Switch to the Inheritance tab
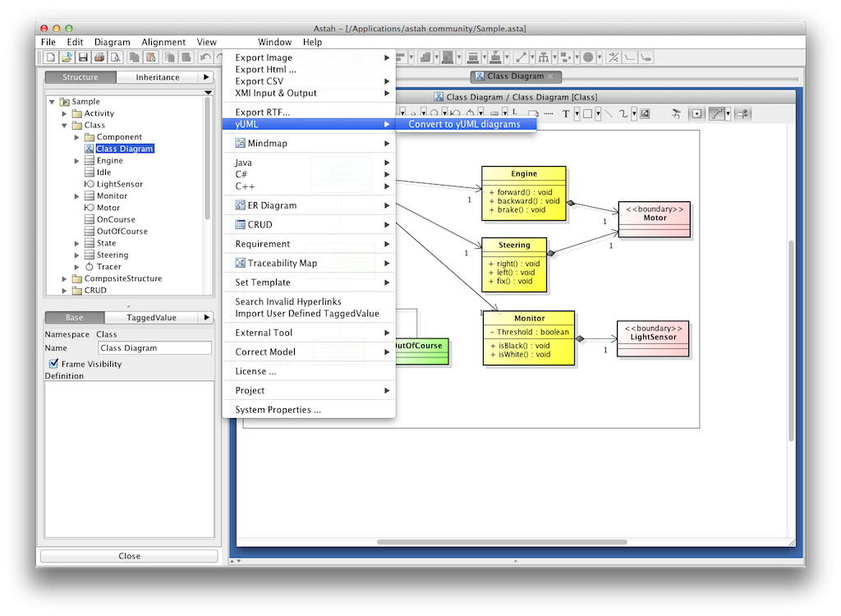This screenshot has height=616, width=841. pyautogui.click(x=157, y=77)
